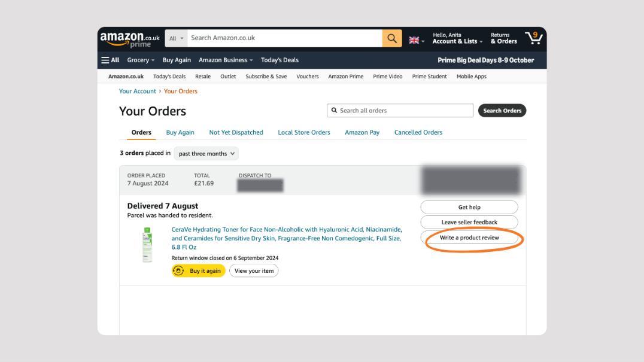Image resolution: width=644 pixels, height=362 pixels.
Task: Click Prime Big Deal Days banner link
Action: (x=485, y=60)
